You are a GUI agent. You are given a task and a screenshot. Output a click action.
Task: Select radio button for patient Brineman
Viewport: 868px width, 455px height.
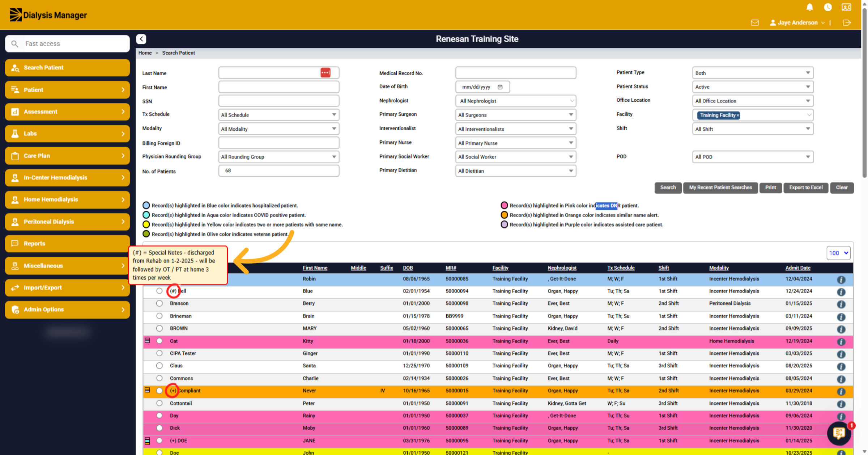click(159, 316)
